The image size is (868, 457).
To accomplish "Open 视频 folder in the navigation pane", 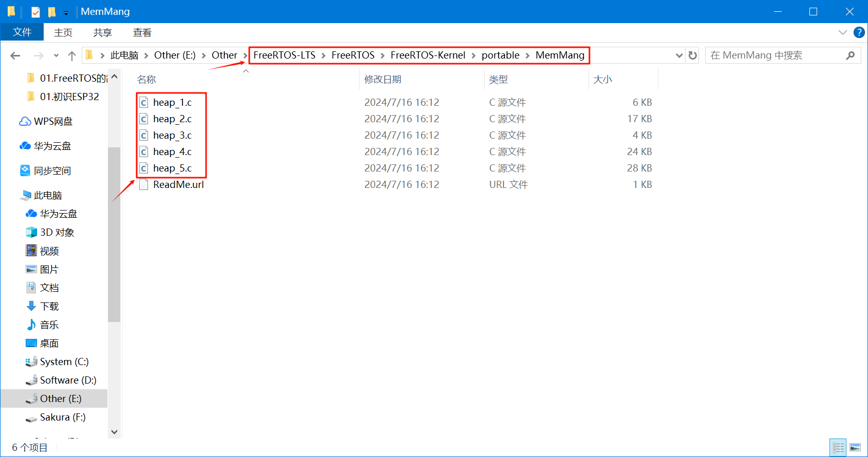I will (x=43, y=251).
